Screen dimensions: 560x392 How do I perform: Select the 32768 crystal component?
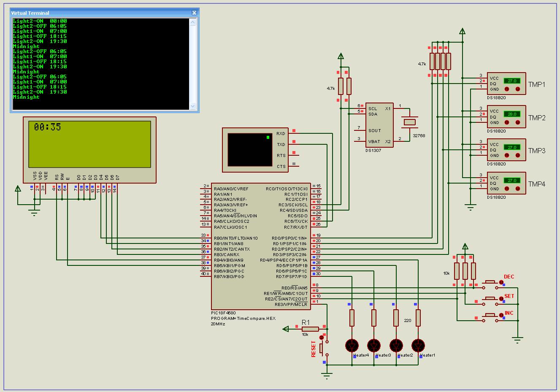(x=409, y=122)
